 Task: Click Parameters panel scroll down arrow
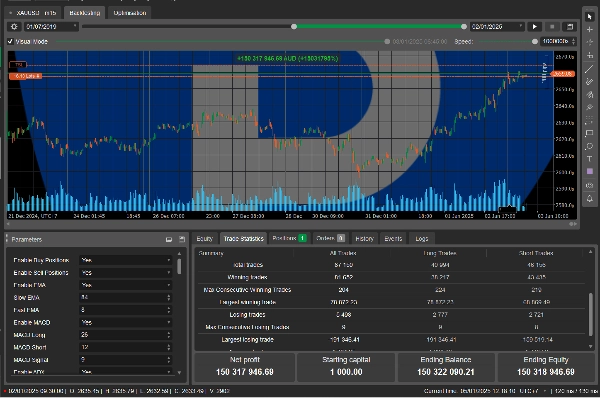click(x=179, y=372)
